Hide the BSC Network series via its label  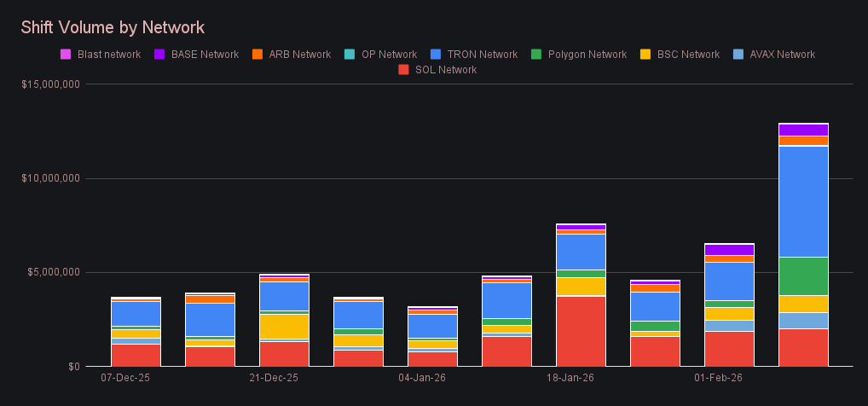tap(688, 55)
